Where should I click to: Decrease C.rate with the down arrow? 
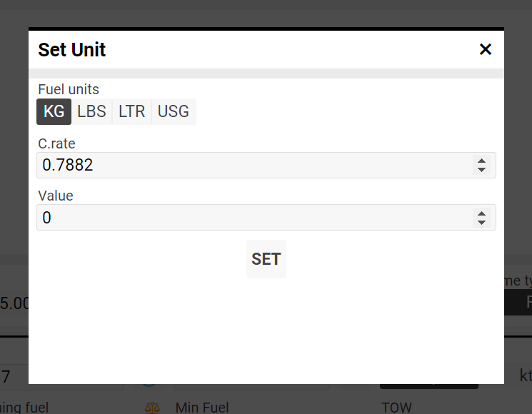coord(482,170)
